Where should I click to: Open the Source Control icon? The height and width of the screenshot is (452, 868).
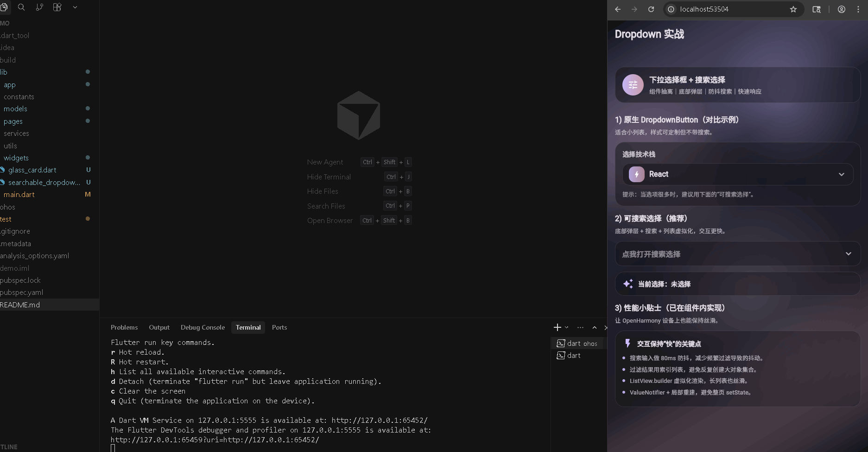[39, 7]
